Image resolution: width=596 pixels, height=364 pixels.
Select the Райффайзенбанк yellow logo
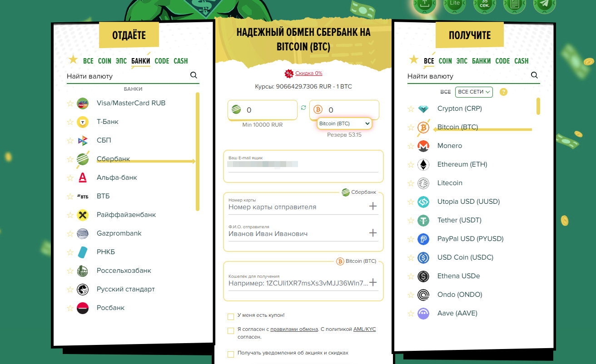coord(83,215)
